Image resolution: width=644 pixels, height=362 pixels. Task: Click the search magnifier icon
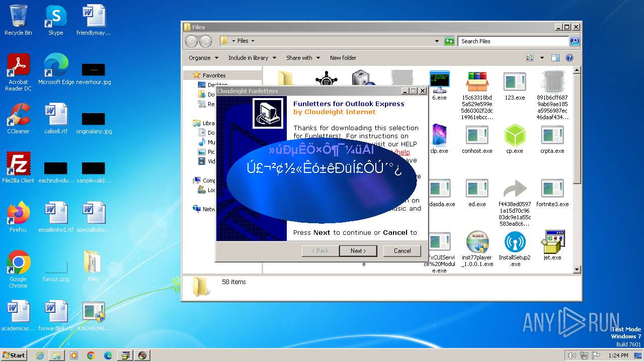pyautogui.click(x=575, y=41)
